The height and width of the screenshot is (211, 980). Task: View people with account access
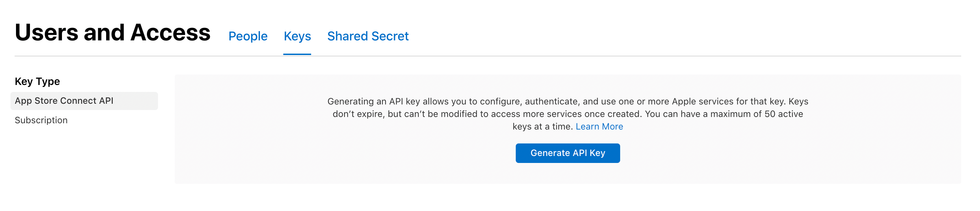[x=248, y=36]
